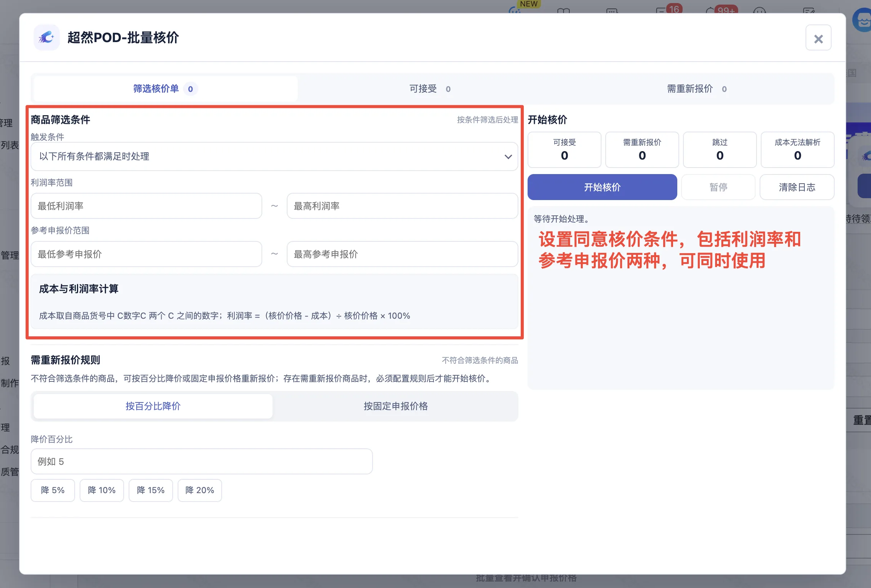
Task: Click the 按条件筛选后处理 hint text
Action: 487,120
